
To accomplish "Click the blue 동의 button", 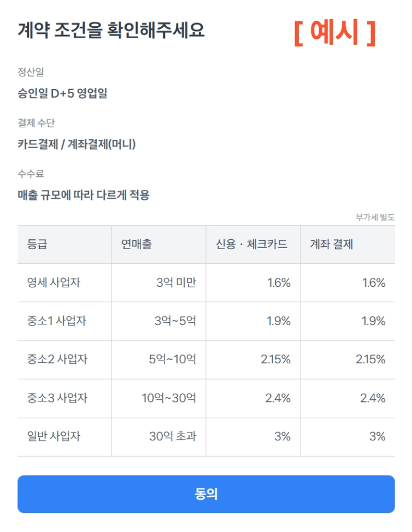I will click(x=206, y=494).
